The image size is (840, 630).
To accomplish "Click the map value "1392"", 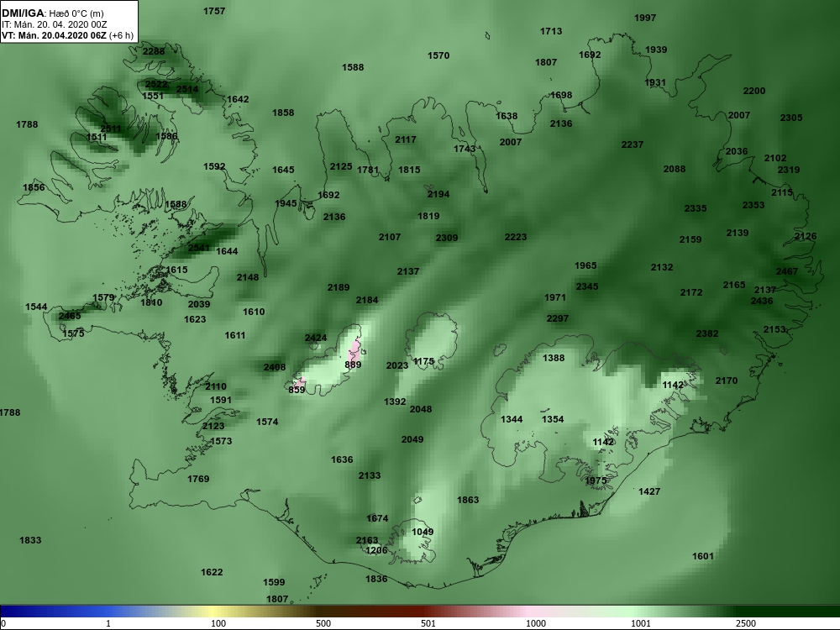I will 395,402.
